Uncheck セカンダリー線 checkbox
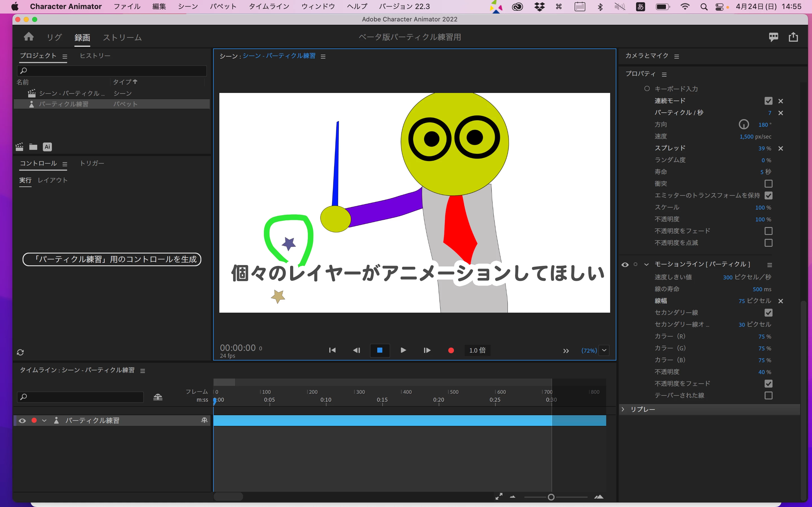The height and width of the screenshot is (507, 812). point(768,313)
